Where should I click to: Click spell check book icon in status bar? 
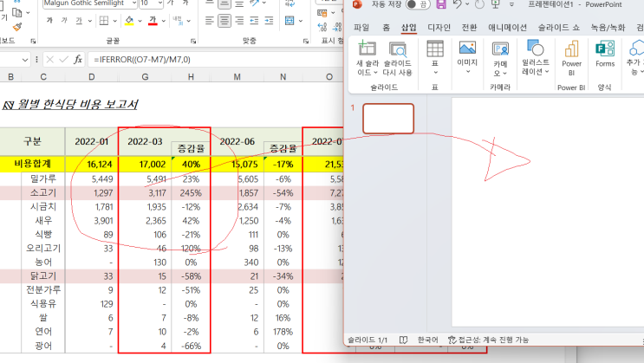click(x=403, y=340)
